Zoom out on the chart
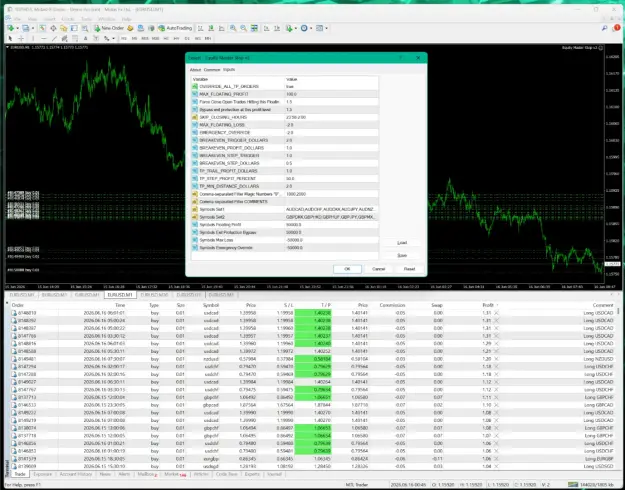 click(243, 28)
